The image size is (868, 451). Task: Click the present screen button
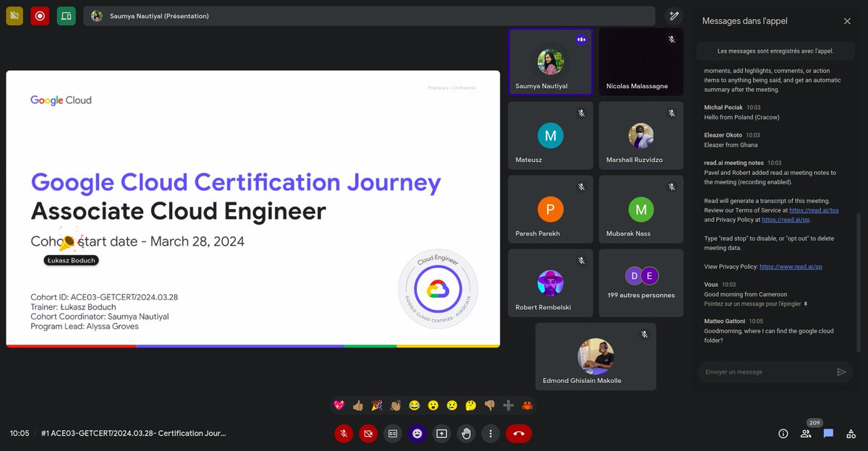click(x=442, y=434)
